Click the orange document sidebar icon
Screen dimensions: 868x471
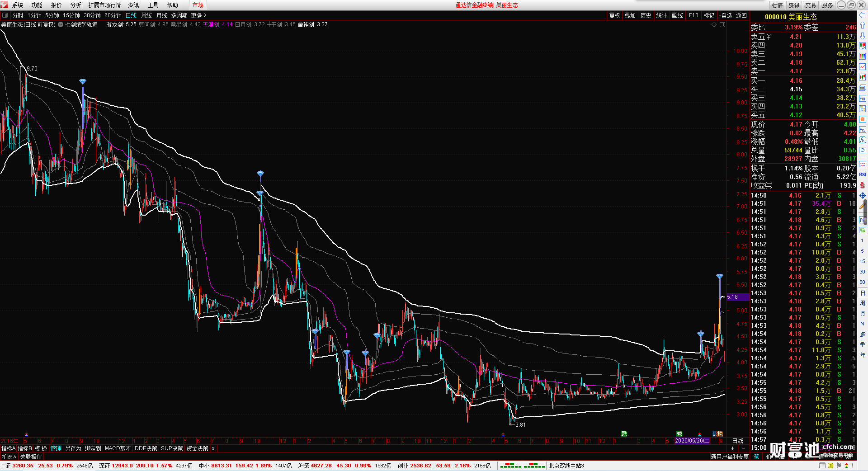pos(863,119)
